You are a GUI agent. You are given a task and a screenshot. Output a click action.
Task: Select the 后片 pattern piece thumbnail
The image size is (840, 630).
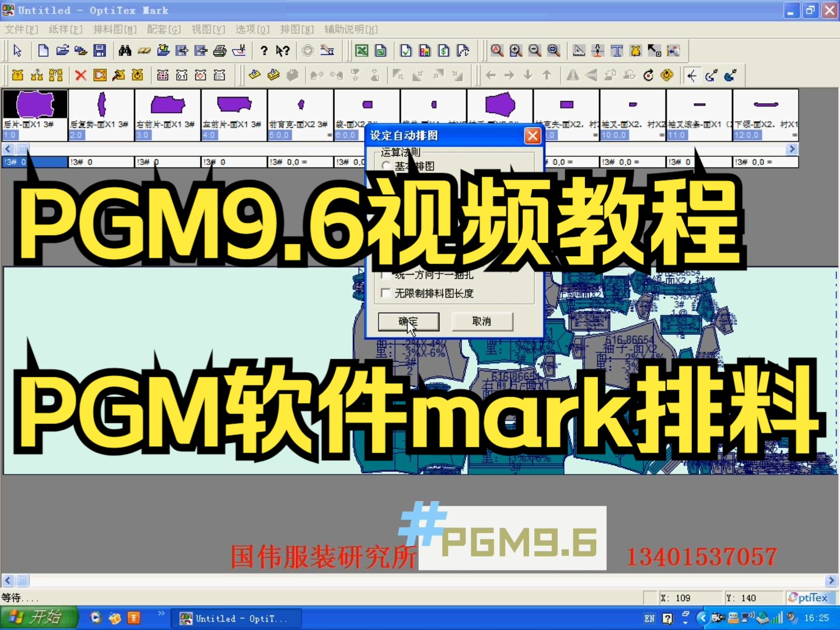pyautogui.click(x=35, y=115)
